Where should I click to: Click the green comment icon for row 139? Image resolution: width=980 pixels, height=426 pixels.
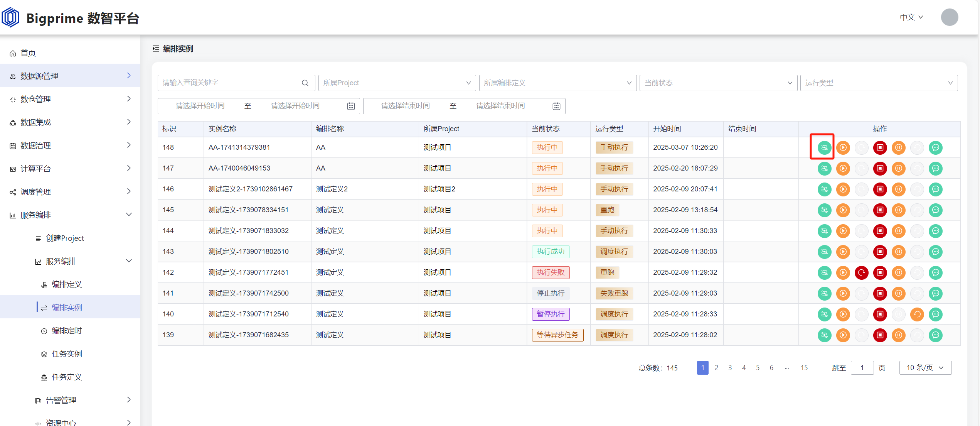coord(935,335)
